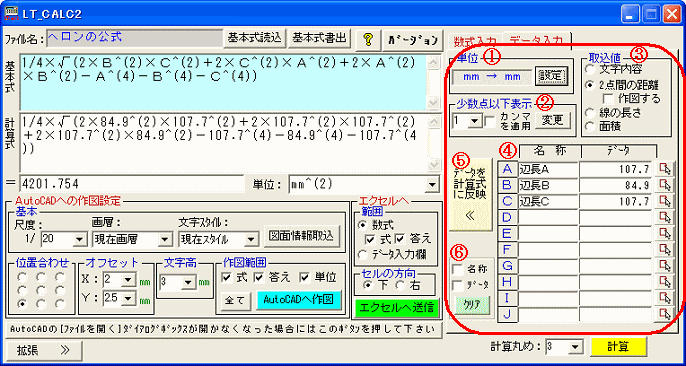Click 基本式読込 button
686x366 pixels.
[x=256, y=38]
